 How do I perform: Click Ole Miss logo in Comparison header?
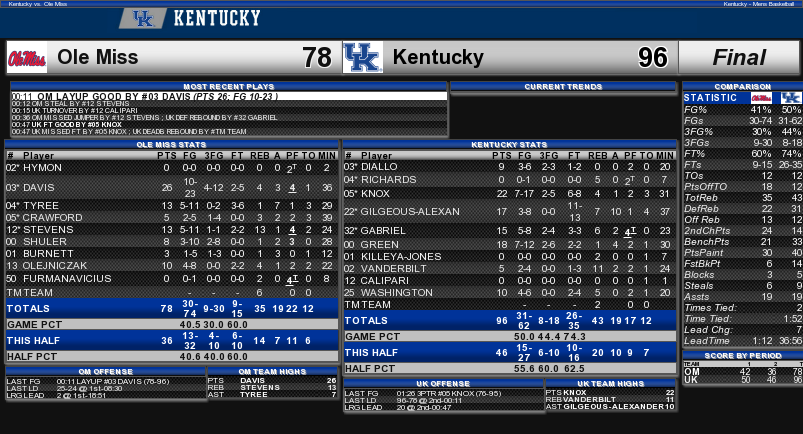tap(761, 98)
